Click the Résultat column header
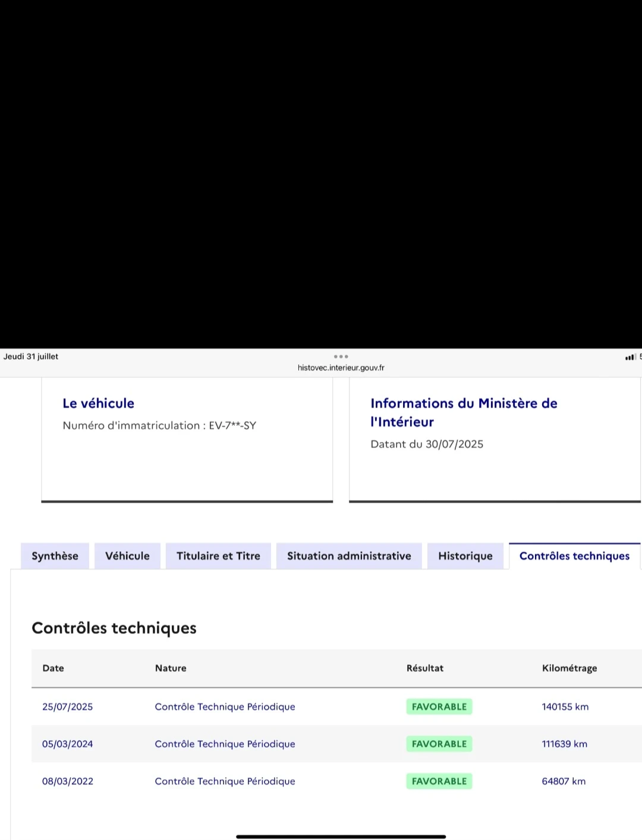Viewport: 642px width, 840px height. pos(424,668)
